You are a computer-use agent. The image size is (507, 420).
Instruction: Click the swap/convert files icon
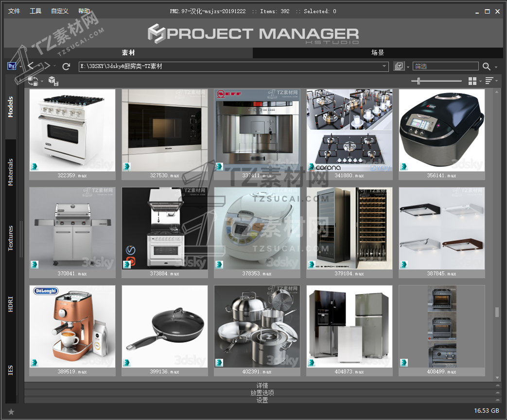point(33,81)
